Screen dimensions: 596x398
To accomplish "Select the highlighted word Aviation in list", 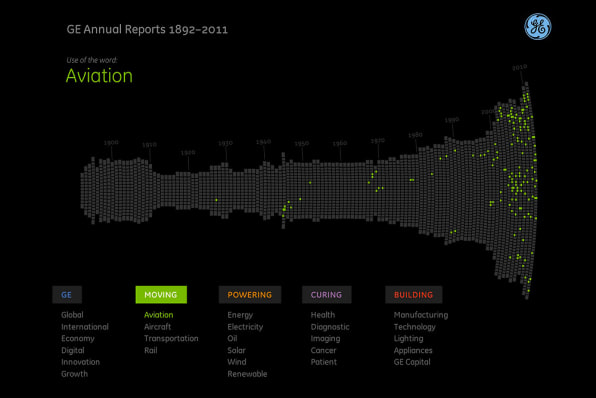I will [x=159, y=315].
